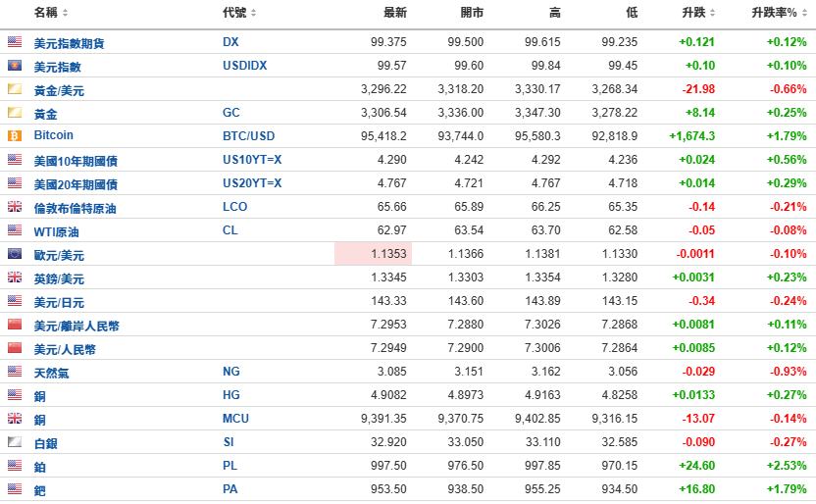This screenshot has height=504, width=816.
Task: Click the US flag next to 天然氣
Action: 15,372
